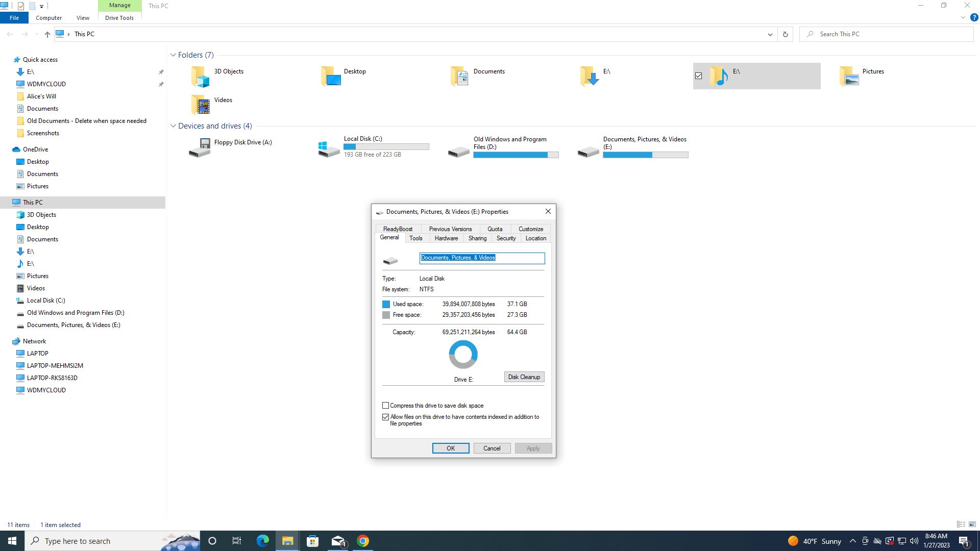980x551 pixels.
Task: Collapse the Folders (7) group
Action: (173, 55)
